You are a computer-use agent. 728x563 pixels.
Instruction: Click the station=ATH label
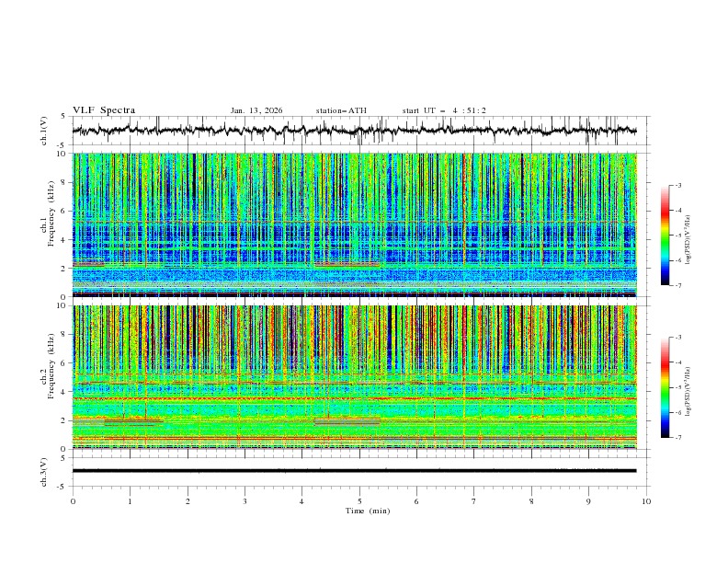[x=341, y=110]
